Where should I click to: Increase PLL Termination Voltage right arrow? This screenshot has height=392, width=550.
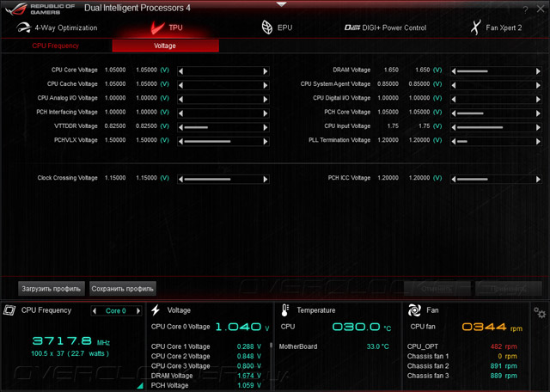pos(539,142)
